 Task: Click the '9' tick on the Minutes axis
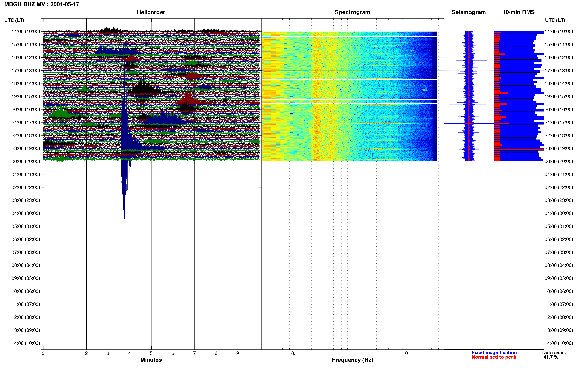click(x=238, y=353)
